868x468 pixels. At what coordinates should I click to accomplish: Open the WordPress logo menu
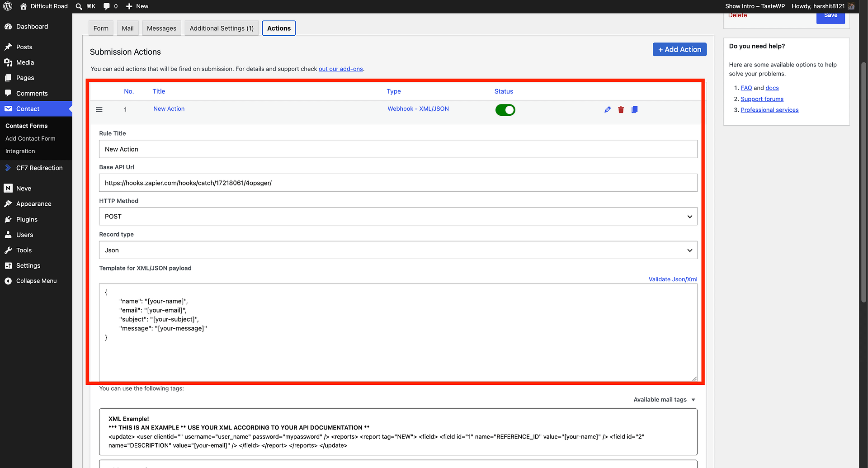[8, 6]
